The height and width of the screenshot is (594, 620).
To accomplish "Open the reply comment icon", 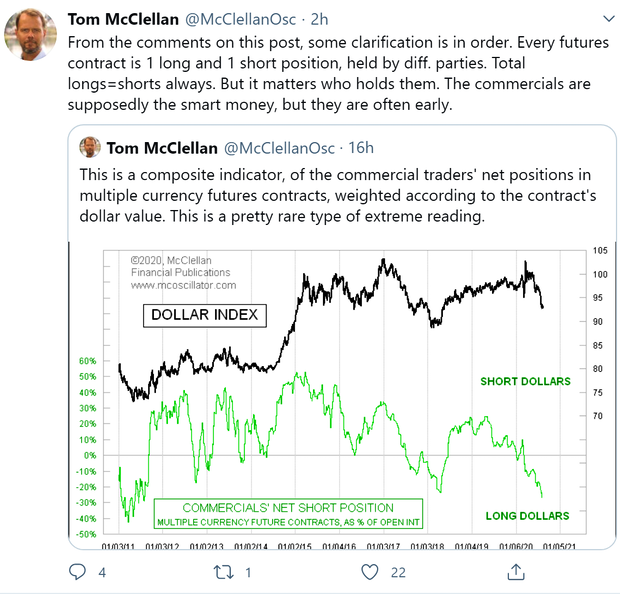I will (x=77, y=571).
